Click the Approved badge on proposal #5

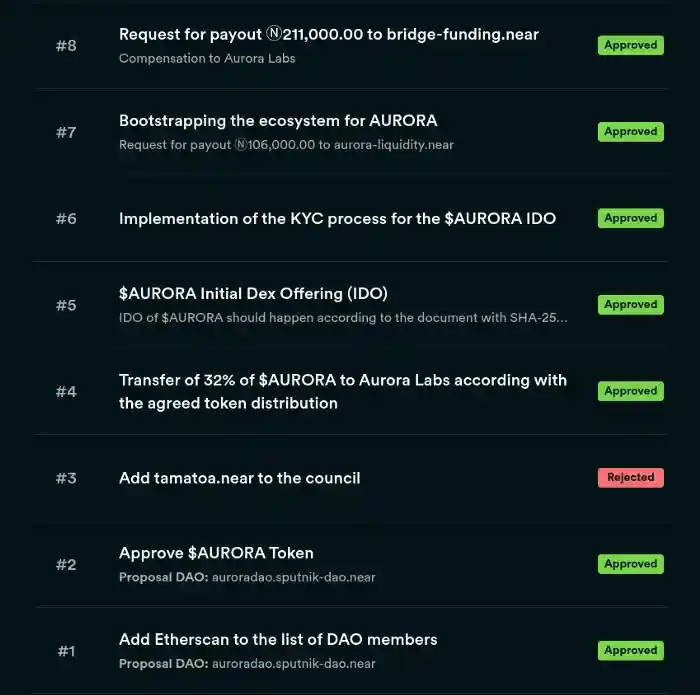pos(630,305)
